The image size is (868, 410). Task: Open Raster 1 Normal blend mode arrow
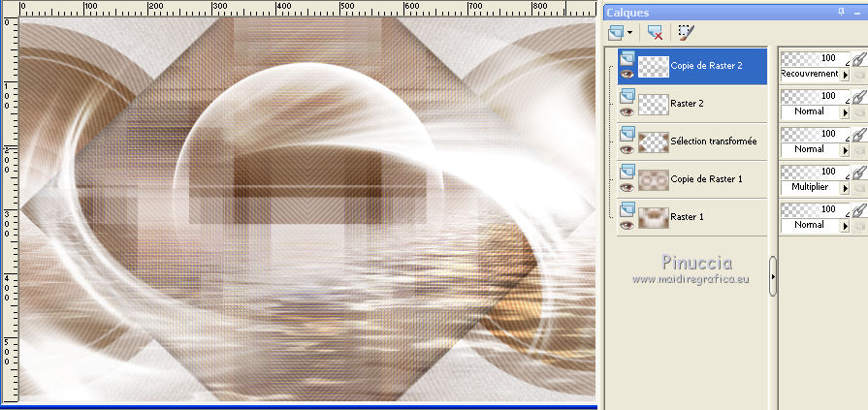pyautogui.click(x=846, y=226)
